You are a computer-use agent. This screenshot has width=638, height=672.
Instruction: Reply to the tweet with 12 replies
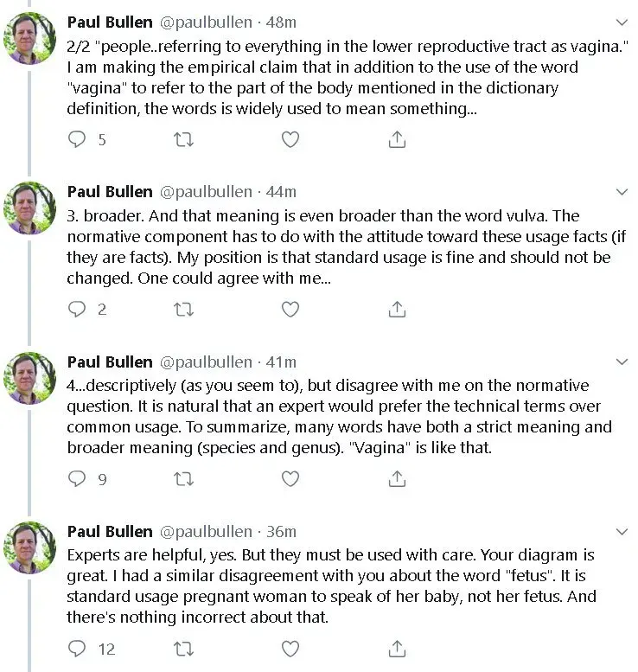(78, 648)
